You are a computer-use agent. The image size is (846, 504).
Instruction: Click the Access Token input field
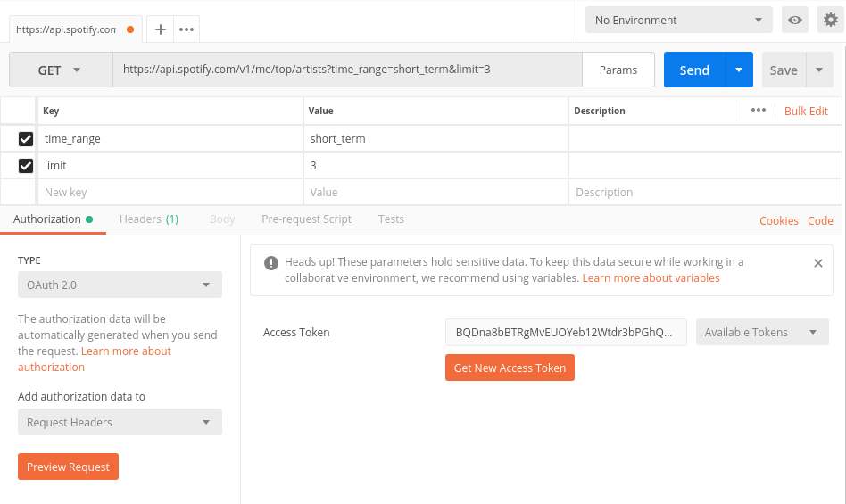tap(566, 332)
